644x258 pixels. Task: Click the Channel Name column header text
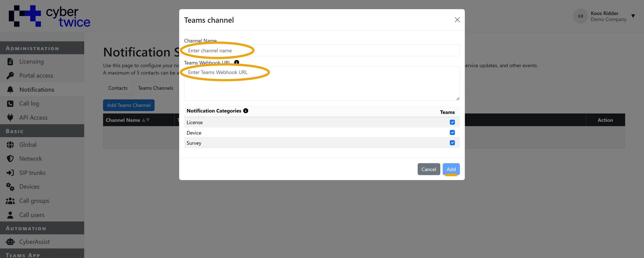point(123,120)
